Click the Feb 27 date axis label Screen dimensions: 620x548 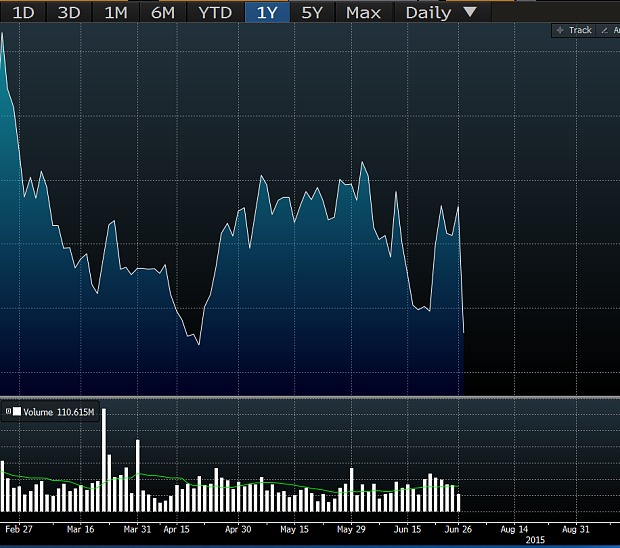[x=20, y=528]
